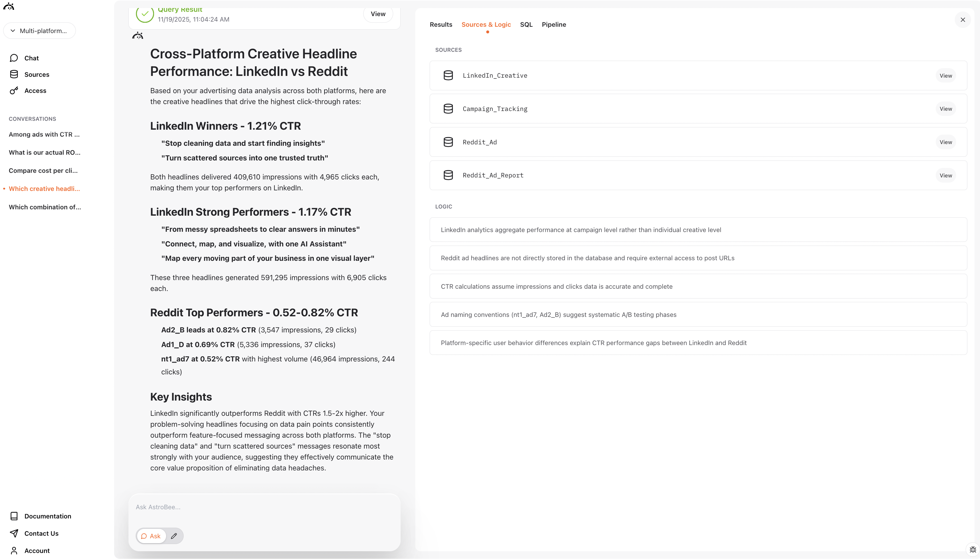
Task: Switch to the SQL tab
Action: pos(526,24)
